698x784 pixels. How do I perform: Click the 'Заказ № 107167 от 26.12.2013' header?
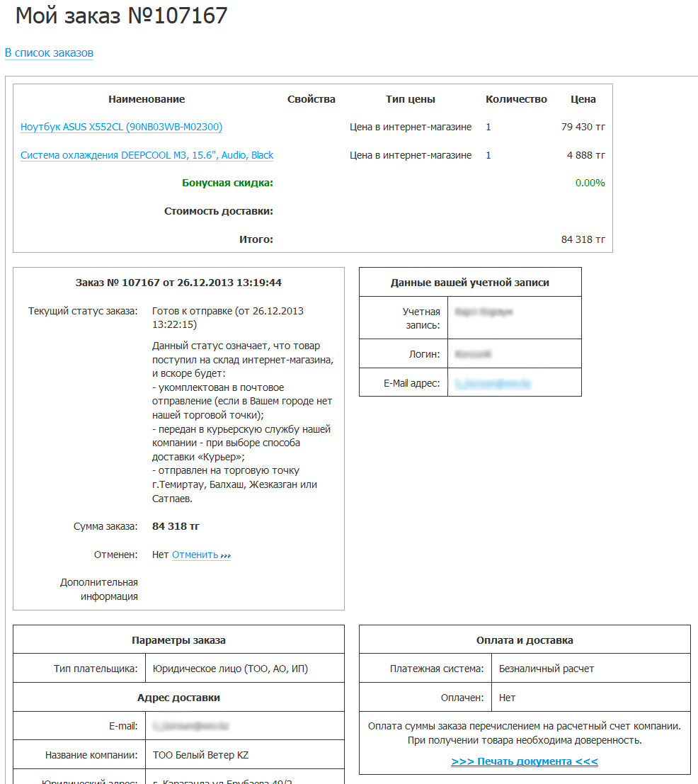pos(178,283)
